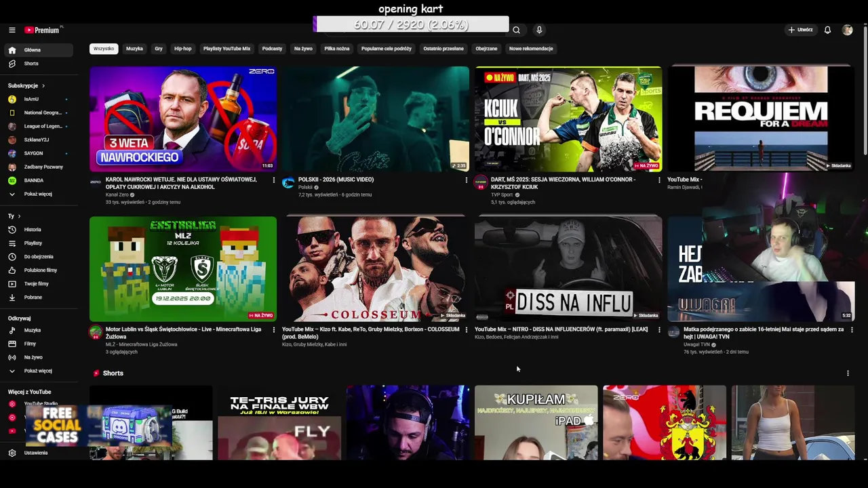Select the Piłka nożna filter chip
Image resolution: width=868 pixels, height=488 pixels.
(x=337, y=49)
